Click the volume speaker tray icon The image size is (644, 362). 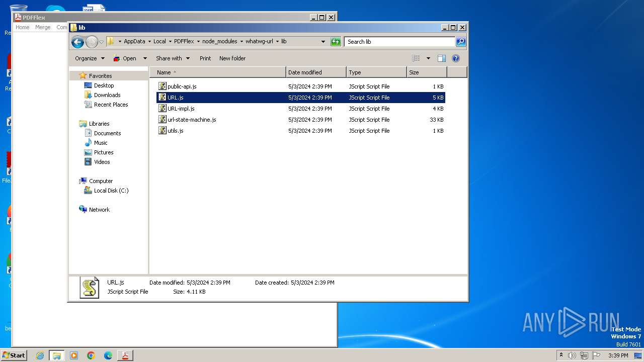pyautogui.click(x=572, y=355)
